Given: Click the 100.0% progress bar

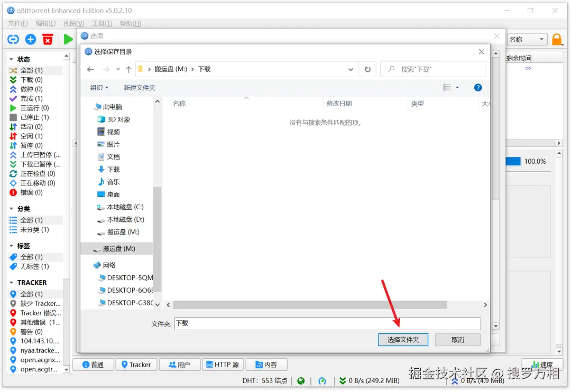Looking at the screenshot, I should (x=513, y=162).
